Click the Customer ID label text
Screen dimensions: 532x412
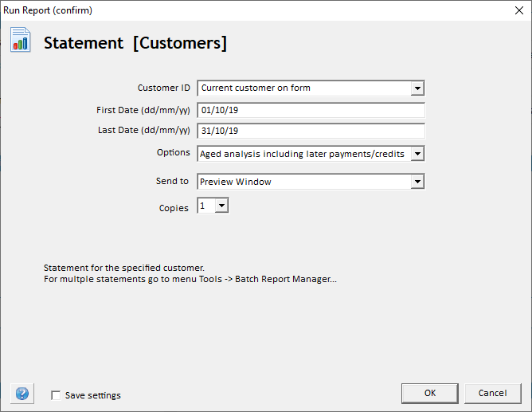[163, 88]
